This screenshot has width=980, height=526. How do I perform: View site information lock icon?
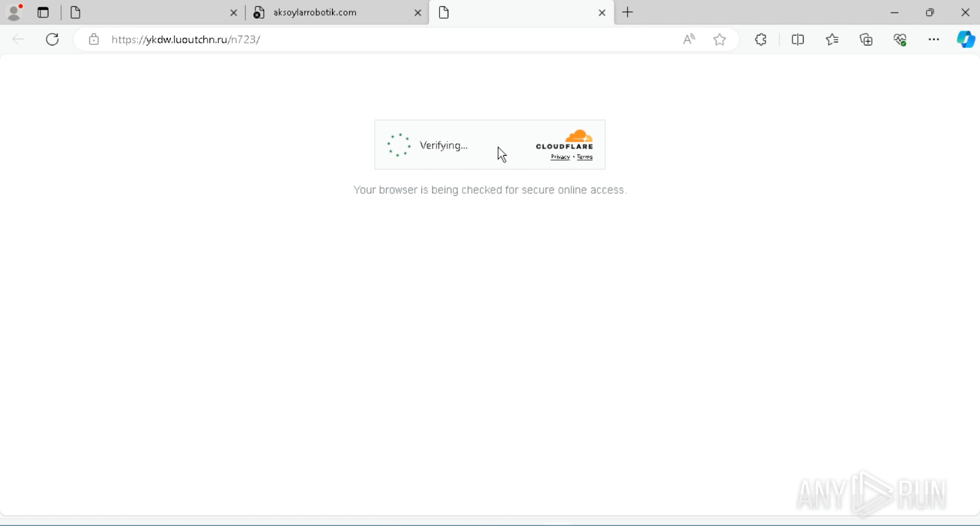point(94,40)
